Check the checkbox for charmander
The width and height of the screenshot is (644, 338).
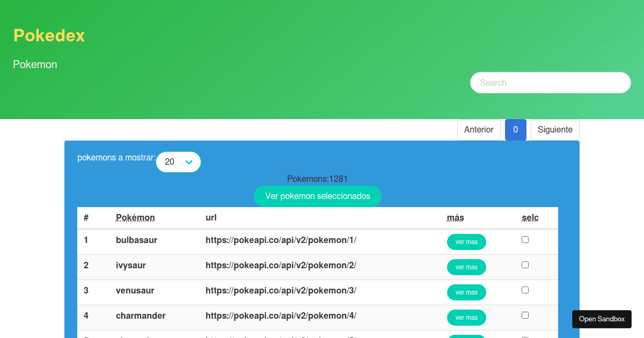click(525, 314)
